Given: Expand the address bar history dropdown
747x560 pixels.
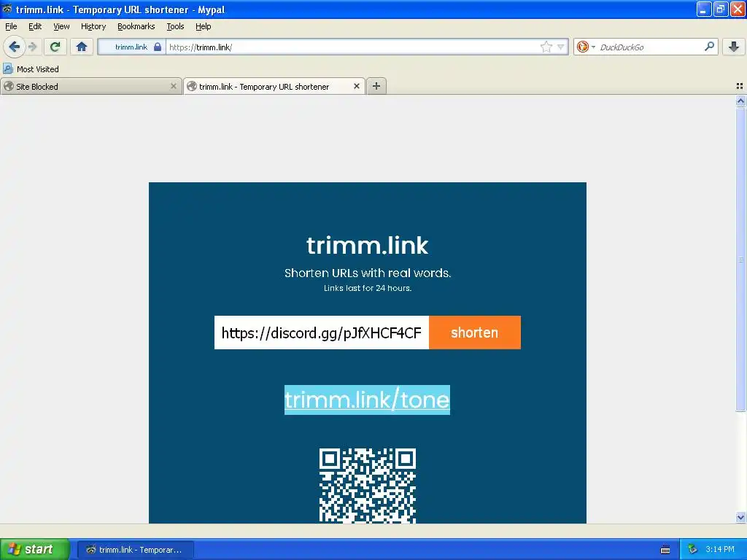Looking at the screenshot, I should 561,47.
